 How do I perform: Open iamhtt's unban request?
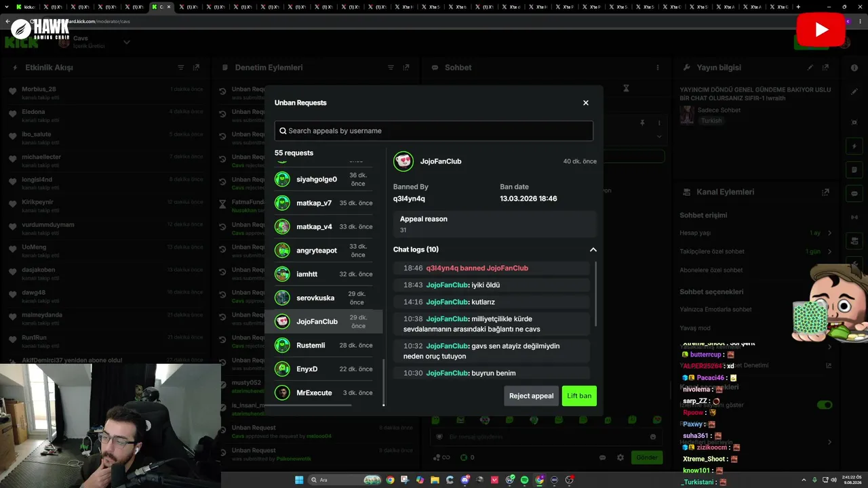point(324,274)
